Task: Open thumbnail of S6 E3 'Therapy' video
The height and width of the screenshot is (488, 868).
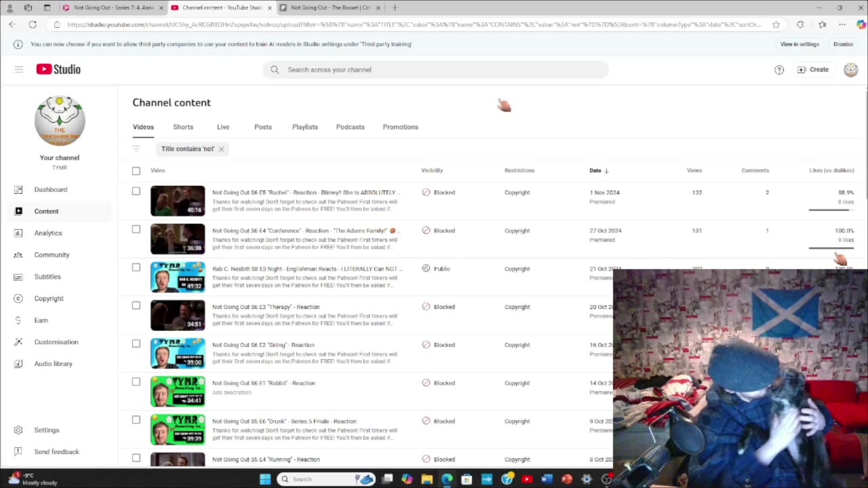Action: [x=178, y=315]
